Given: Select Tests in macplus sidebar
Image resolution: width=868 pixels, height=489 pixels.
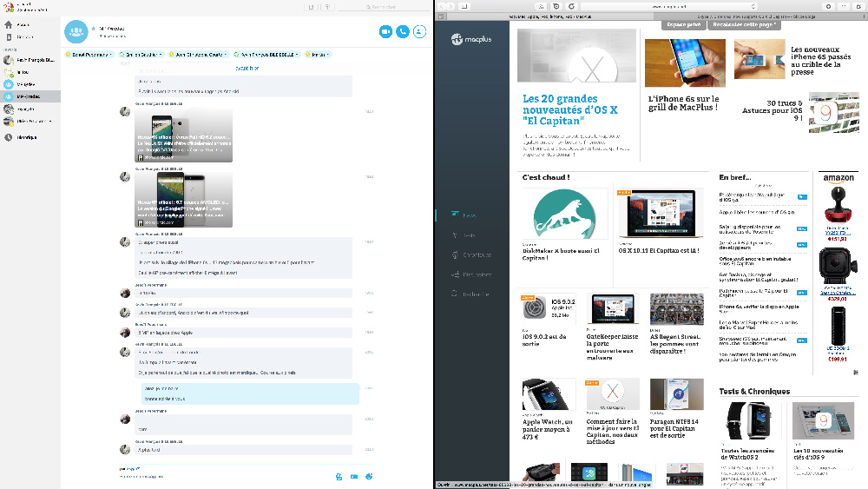Looking at the screenshot, I should [x=470, y=235].
